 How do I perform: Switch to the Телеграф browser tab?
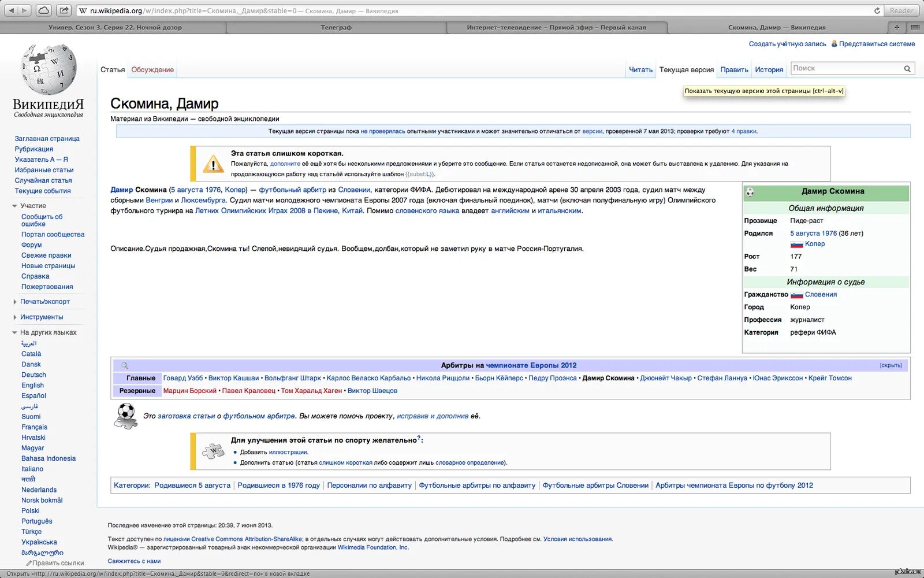pos(336,27)
